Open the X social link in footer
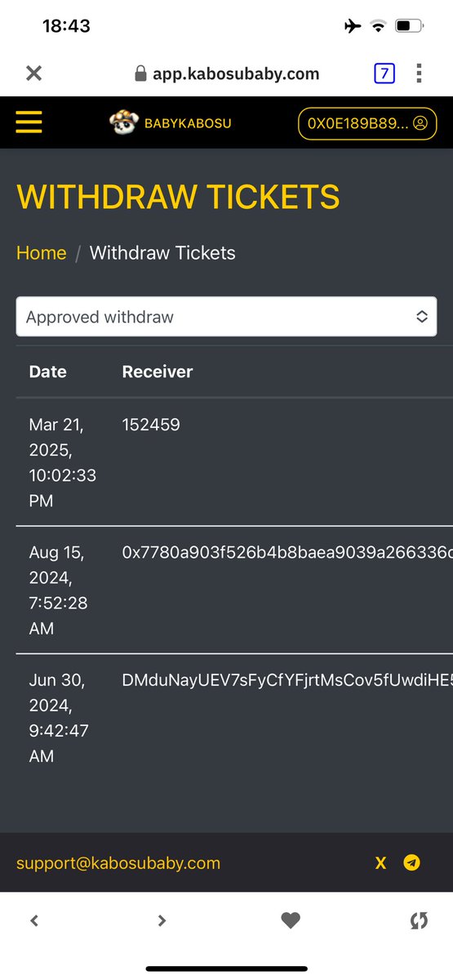 click(x=380, y=863)
